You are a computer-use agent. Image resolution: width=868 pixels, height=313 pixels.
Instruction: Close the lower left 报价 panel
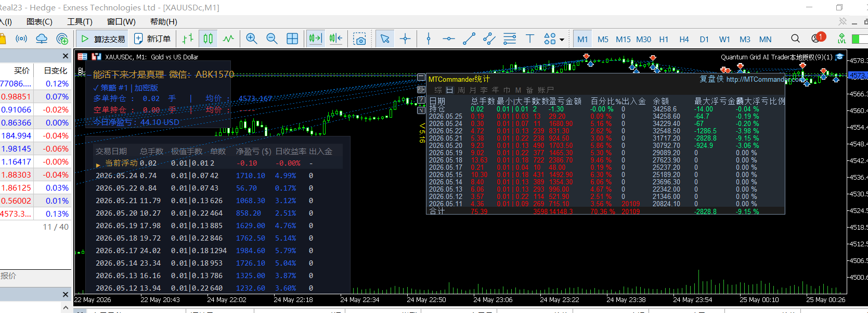[65, 294]
